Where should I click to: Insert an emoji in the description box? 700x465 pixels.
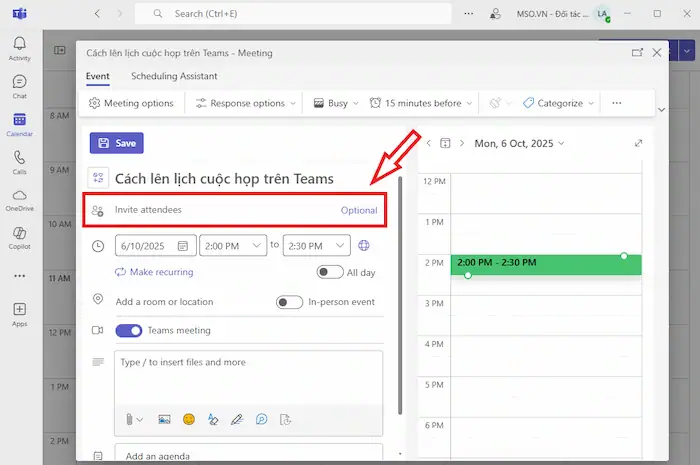click(188, 420)
